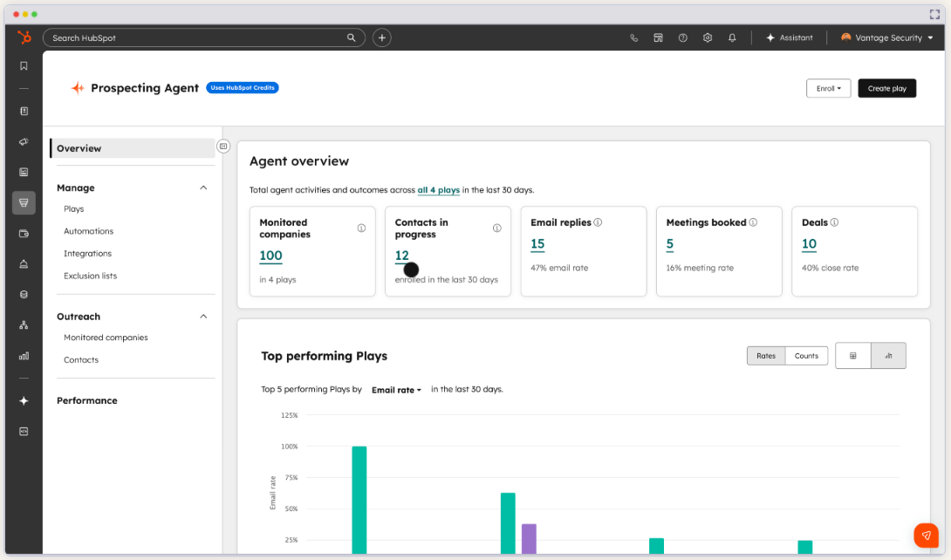The image size is (951, 560).
Task: Open Plays in the sidebar
Action: [74, 208]
